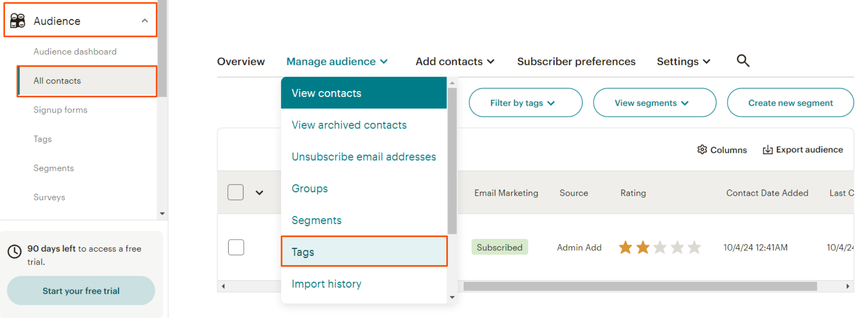
Task: Click the Columns gear icon
Action: (702, 149)
